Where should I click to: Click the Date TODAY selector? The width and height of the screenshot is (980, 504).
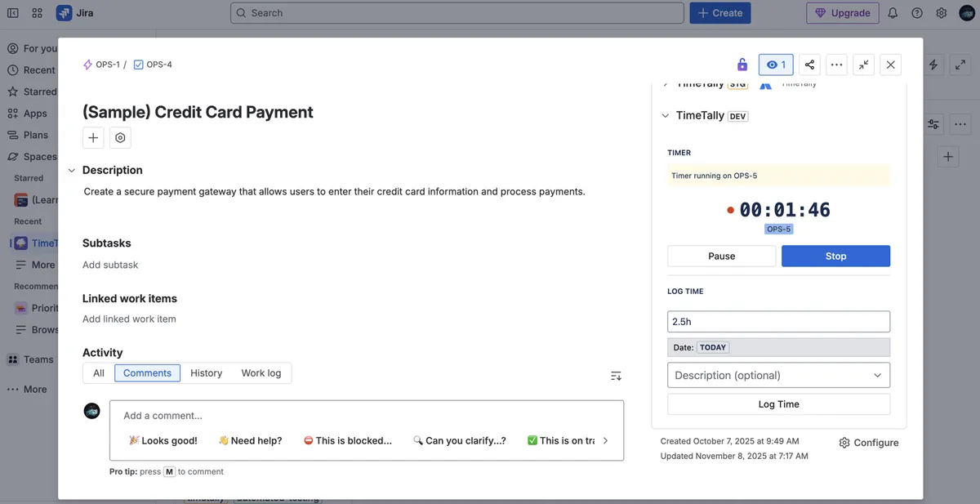(x=778, y=347)
